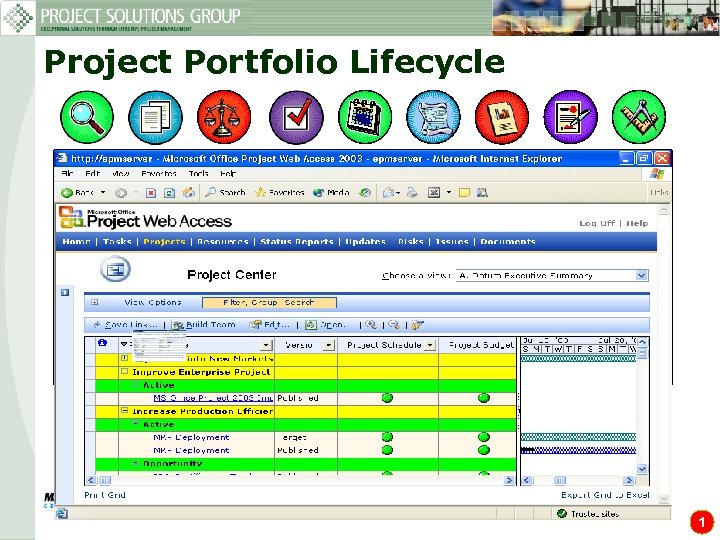Click the browser Forward arrow

pyautogui.click(x=121, y=193)
